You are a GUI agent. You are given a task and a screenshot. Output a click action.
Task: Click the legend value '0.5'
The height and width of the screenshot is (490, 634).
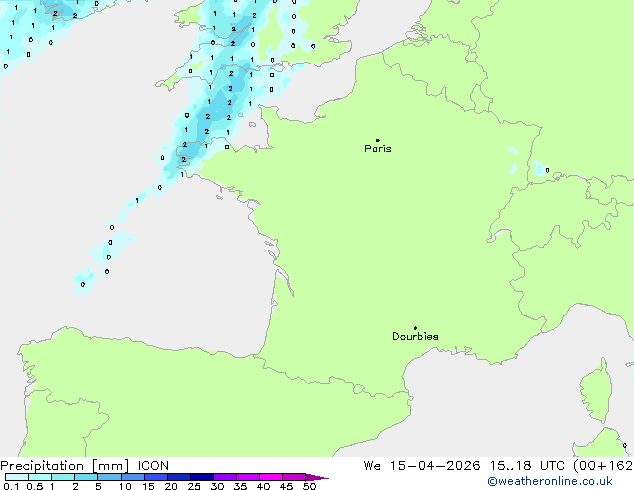point(35,486)
